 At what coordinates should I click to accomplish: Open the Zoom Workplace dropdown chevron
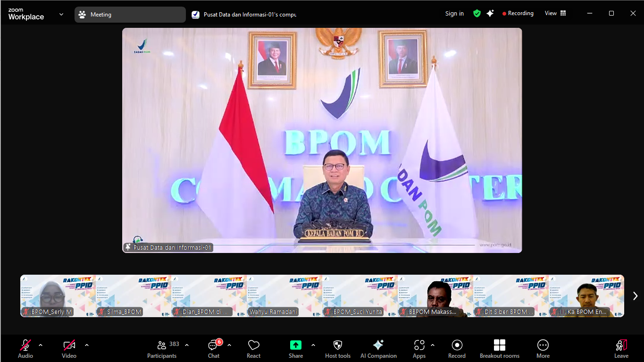[61, 14]
